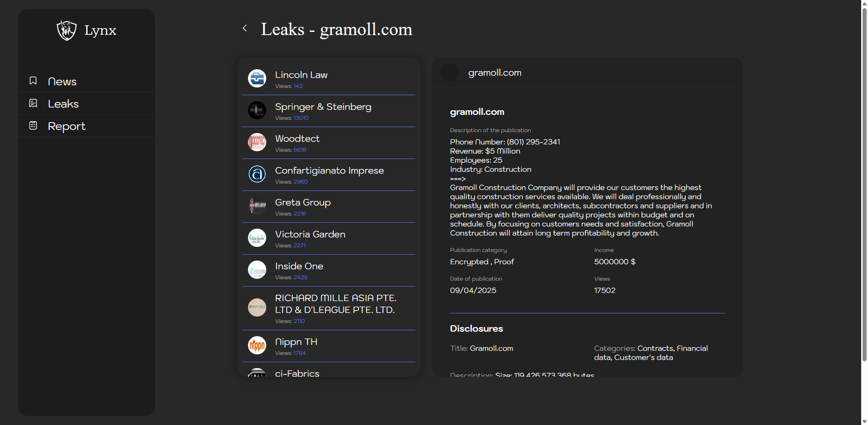Click the Greta Group logo icon
This screenshot has height=425, width=868.
point(257,206)
